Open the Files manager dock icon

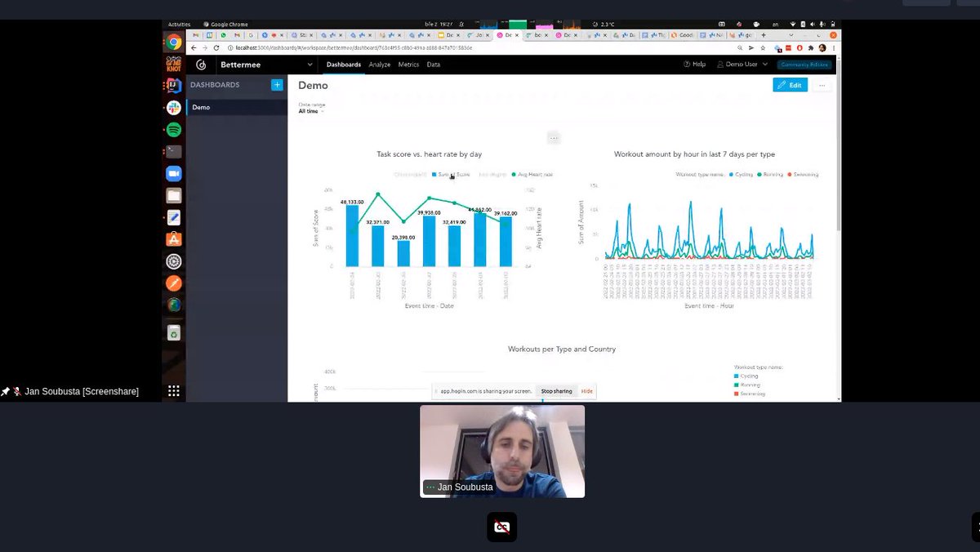click(x=173, y=195)
